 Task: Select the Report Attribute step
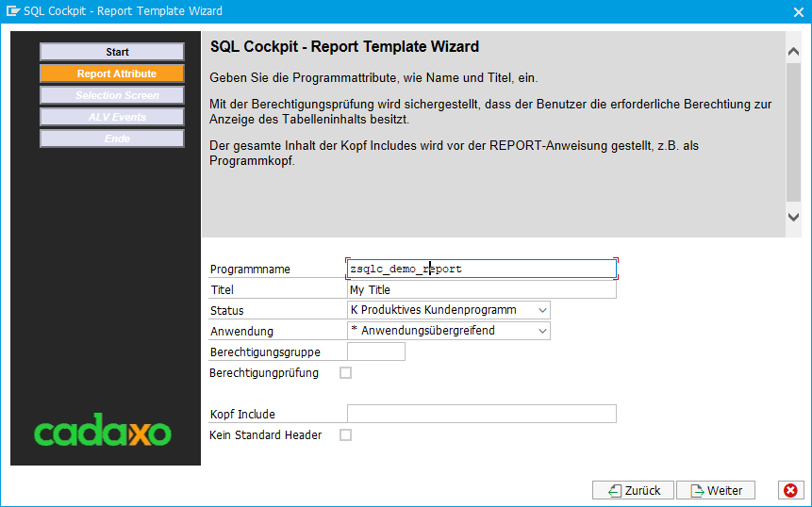(112, 74)
